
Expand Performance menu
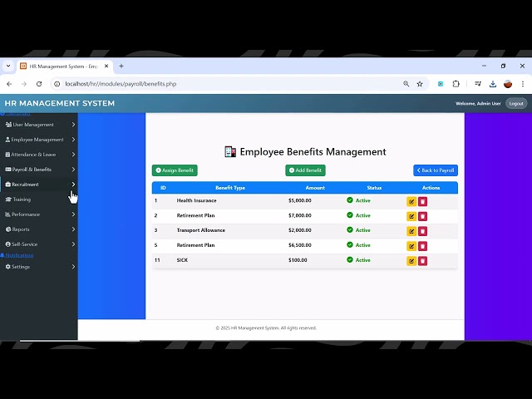39,214
